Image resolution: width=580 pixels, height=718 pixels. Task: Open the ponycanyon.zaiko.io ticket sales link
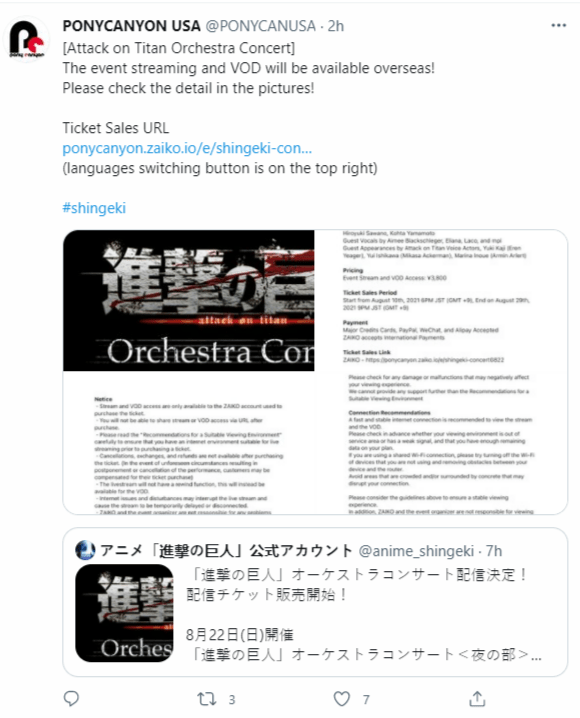[x=187, y=148]
